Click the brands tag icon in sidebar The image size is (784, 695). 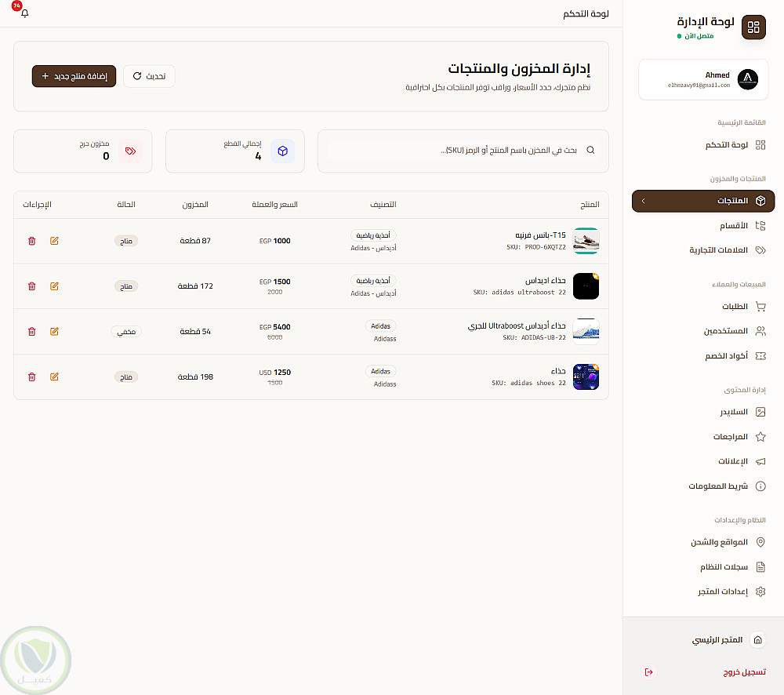pyautogui.click(x=760, y=250)
